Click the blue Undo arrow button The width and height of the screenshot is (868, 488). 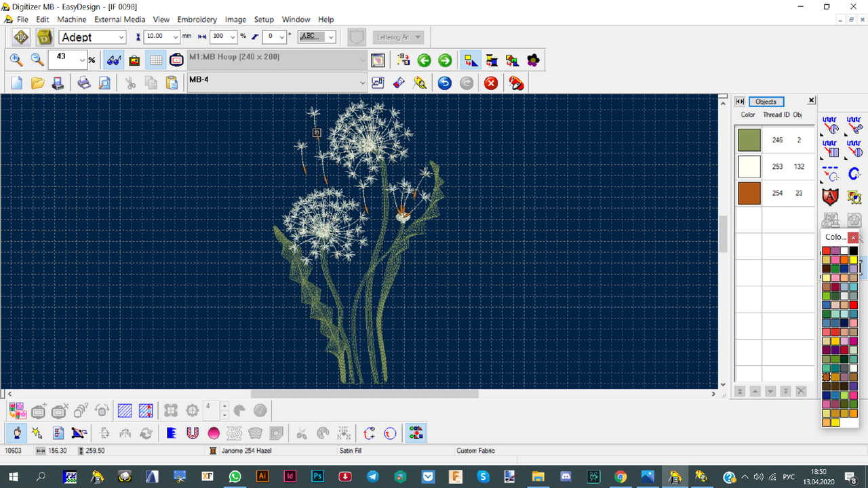click(x=444, y=83)
